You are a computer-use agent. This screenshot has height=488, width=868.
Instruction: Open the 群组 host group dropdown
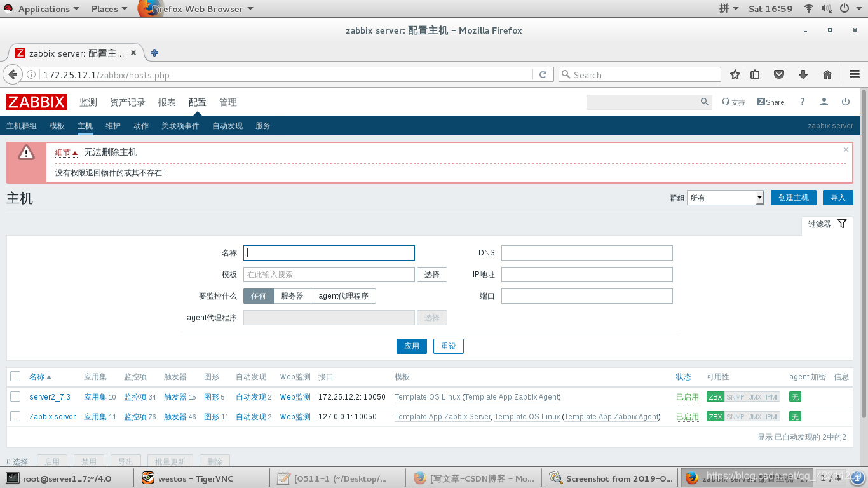click(x=725, y=198)
